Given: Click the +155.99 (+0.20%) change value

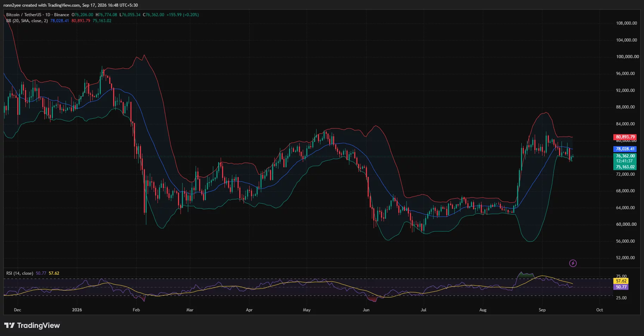Looking at the screenshot, I should 183,15.
